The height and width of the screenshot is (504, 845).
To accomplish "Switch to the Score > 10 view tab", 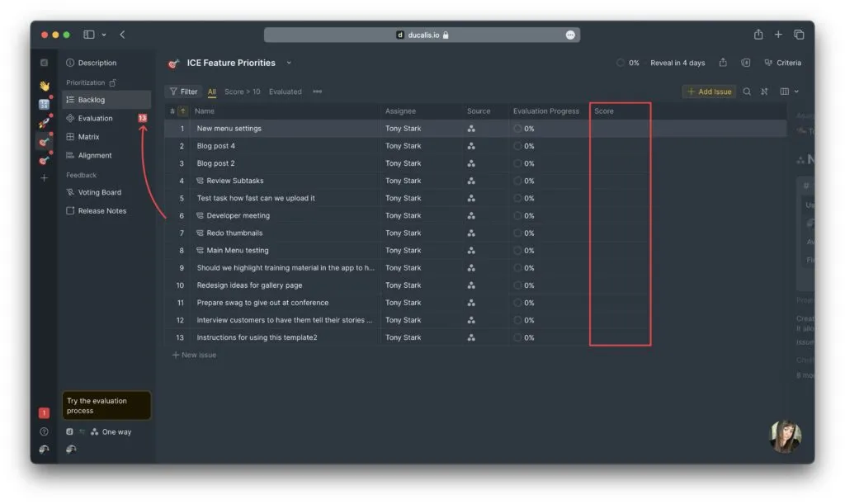I will 242,92.
